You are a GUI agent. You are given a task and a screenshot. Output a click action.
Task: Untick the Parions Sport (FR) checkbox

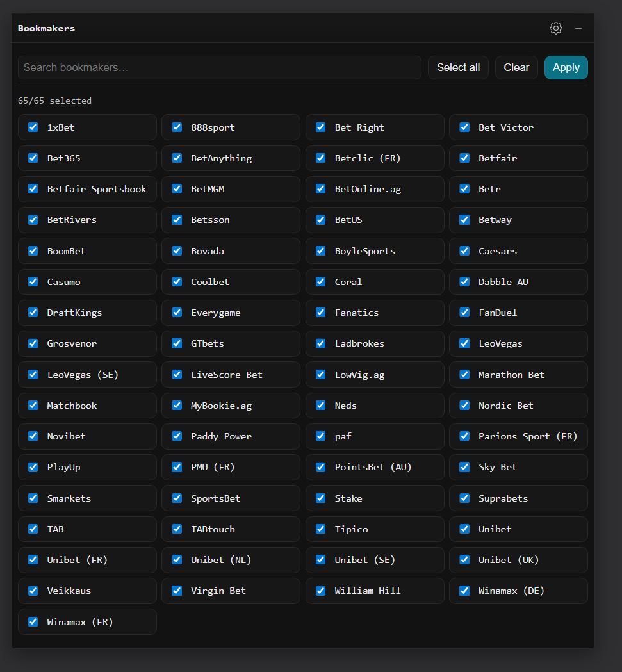point(464,436)
